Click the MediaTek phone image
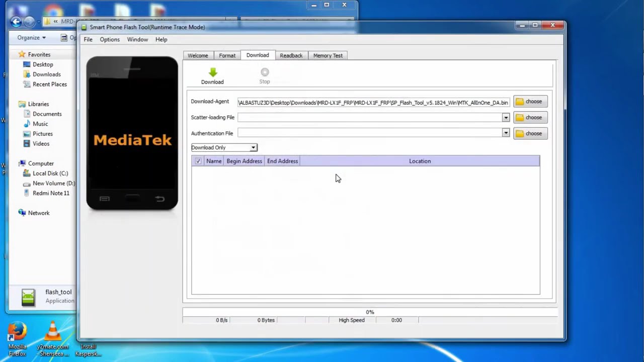Screen dimensions: 644x362 click(x=132, y=133)
